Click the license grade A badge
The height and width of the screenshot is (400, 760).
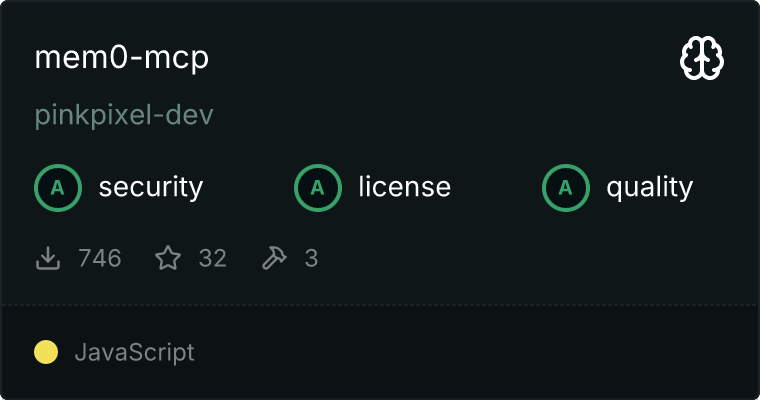[318, 188]
